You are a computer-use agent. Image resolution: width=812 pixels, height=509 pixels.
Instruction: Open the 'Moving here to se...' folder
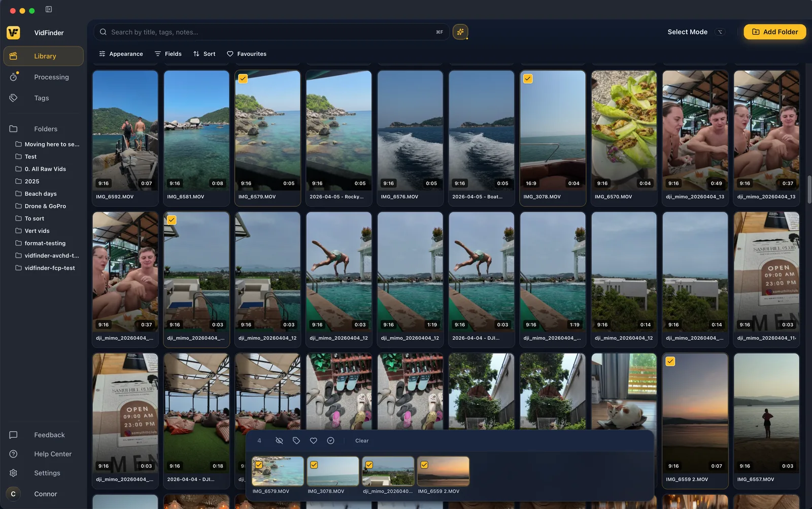tap(47, 144)
